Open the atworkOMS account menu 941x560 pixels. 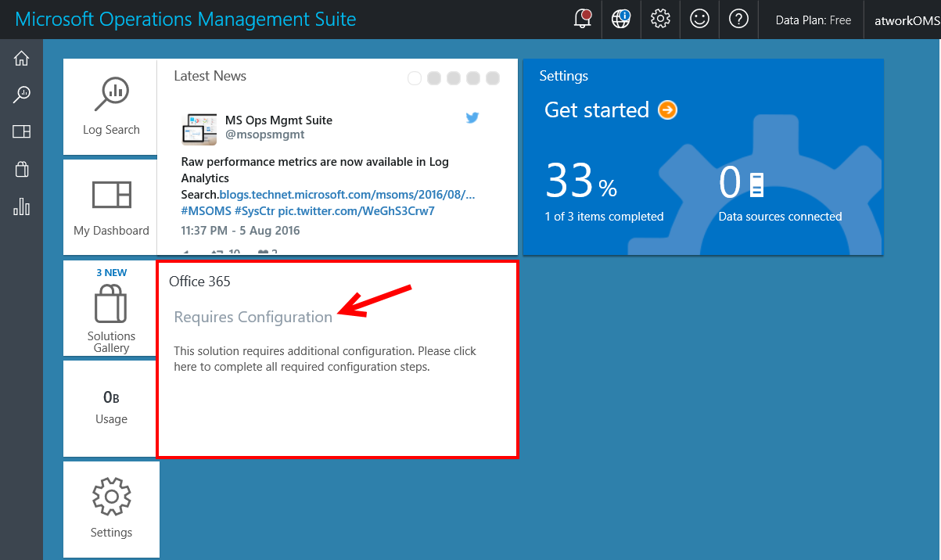906,20
